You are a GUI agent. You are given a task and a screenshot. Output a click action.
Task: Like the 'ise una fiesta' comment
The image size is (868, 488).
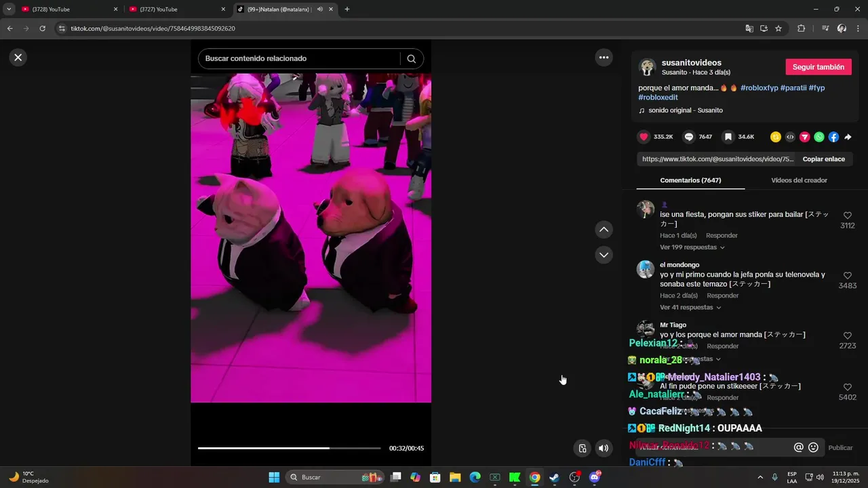click(x=848, y=216)
